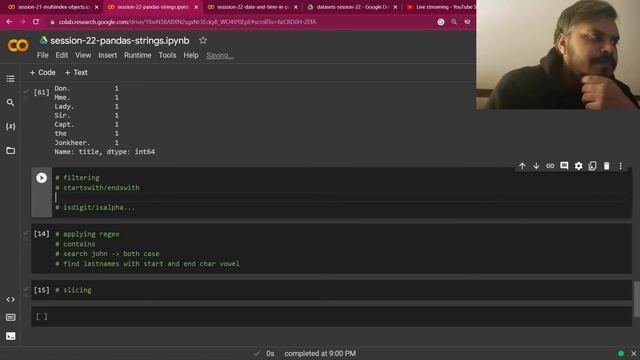Switch to session-22-date-and-time tab
Viewport: 640px width, 360px height.
pos(252,7)
